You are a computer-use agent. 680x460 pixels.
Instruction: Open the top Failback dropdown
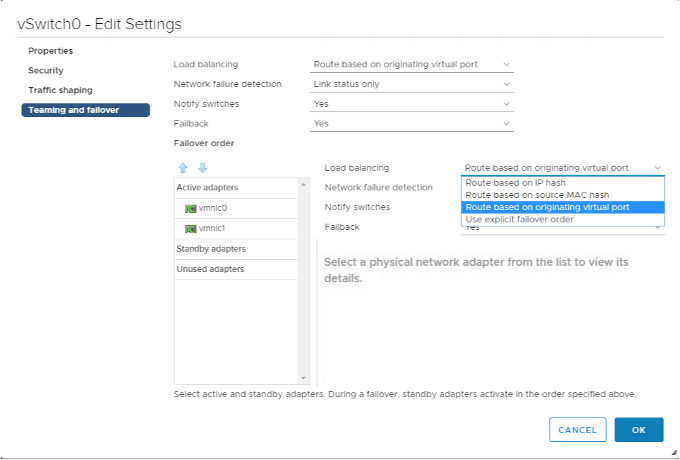tap(412, 124)
